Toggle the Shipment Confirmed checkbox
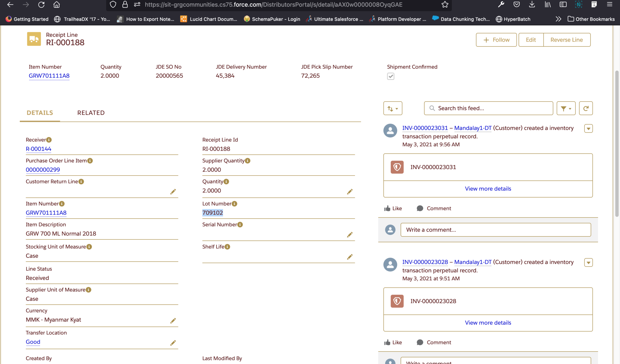Image resolution: width=620 pixels, height=364 pixels. 390,76
